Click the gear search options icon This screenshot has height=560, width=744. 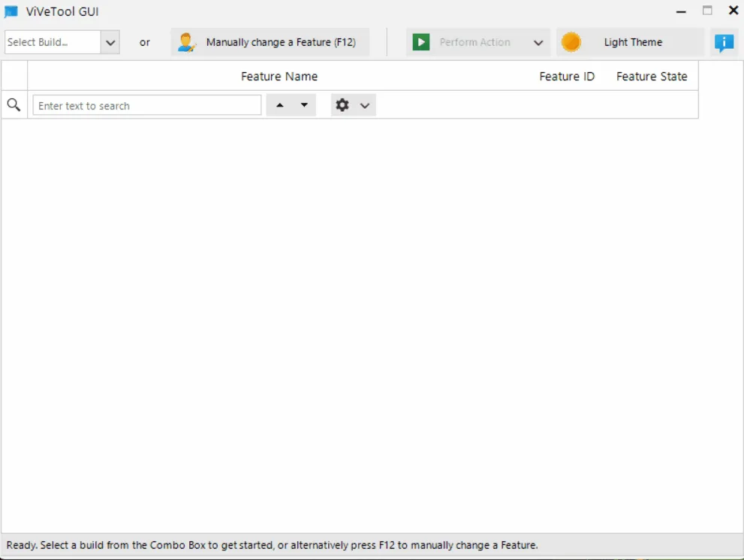(x=342, y=105)
